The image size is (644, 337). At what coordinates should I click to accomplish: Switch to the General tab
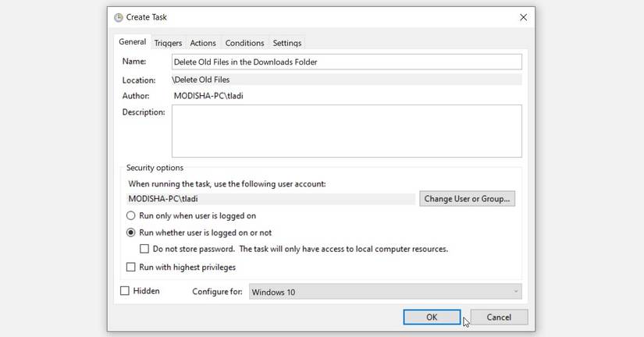coord(132,42)
